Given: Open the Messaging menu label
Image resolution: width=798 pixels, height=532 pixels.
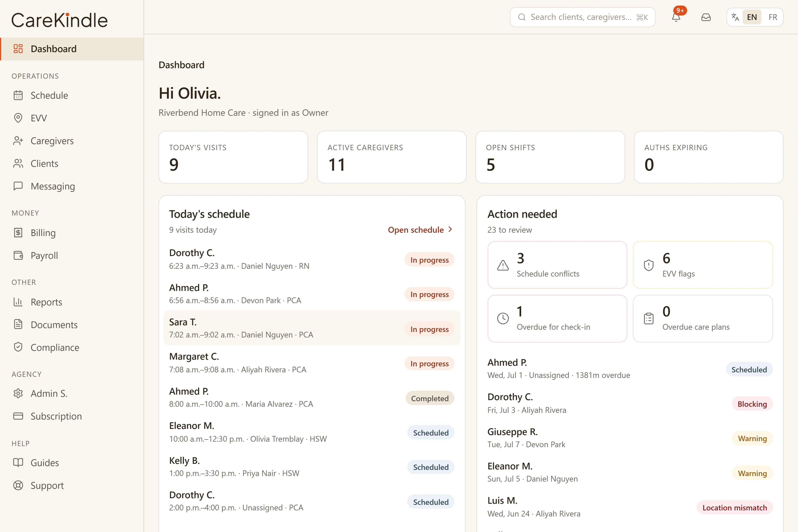Looking at the screenshot, I should point(53,186).
